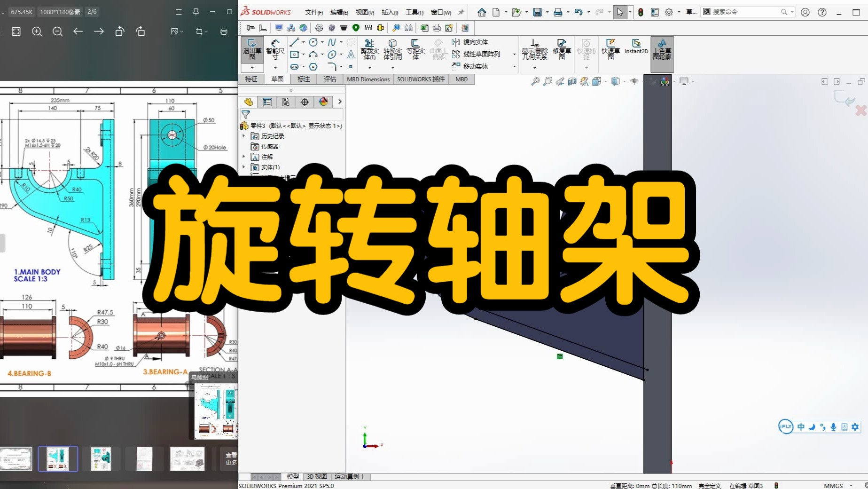
Task: Select the sketch Text (A) tool
Action: coord(351,55)
